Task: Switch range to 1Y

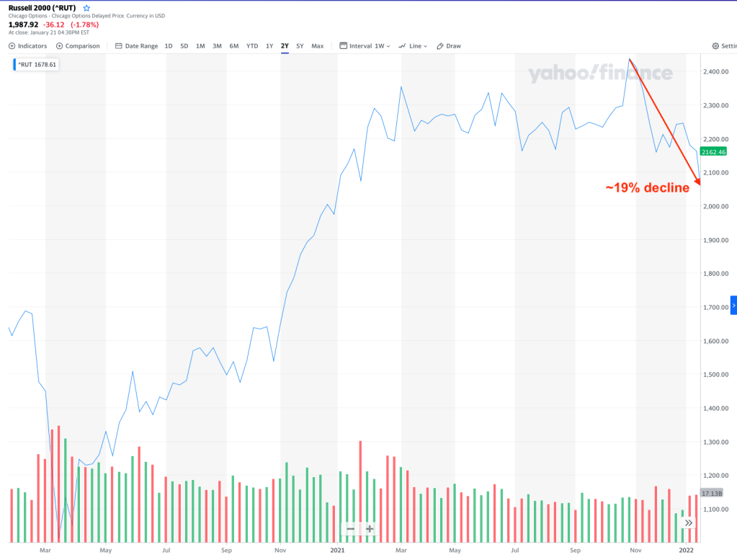Action: [269, 46]
